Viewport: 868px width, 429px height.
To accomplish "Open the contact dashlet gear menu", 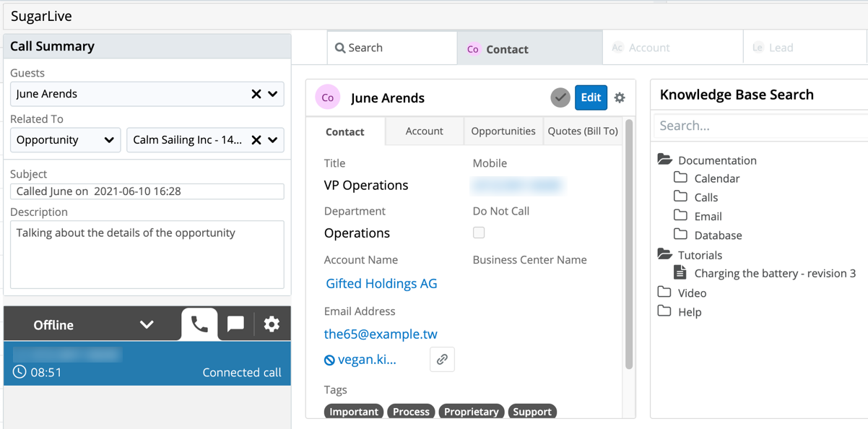I will coord(620,97).
